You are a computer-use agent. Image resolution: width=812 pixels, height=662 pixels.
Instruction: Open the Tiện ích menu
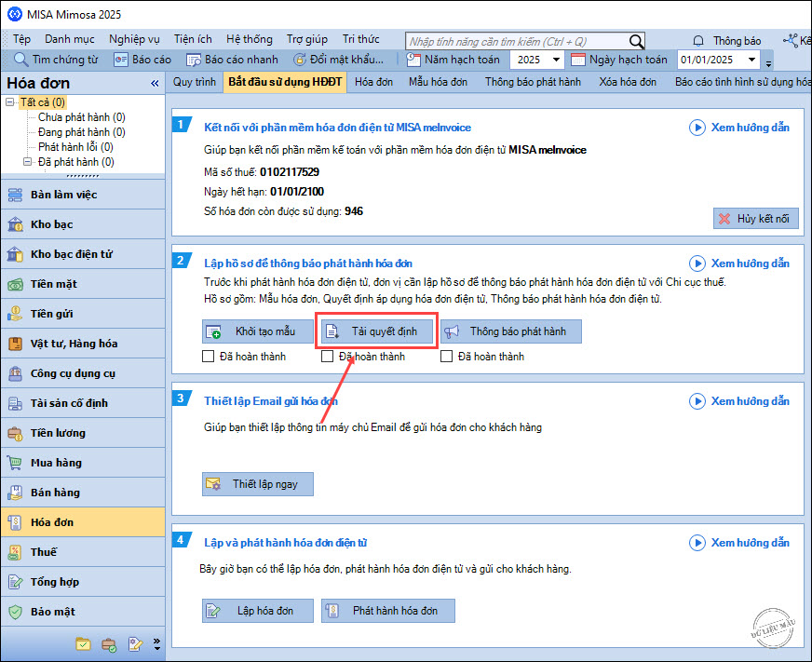tap(193, 39)
